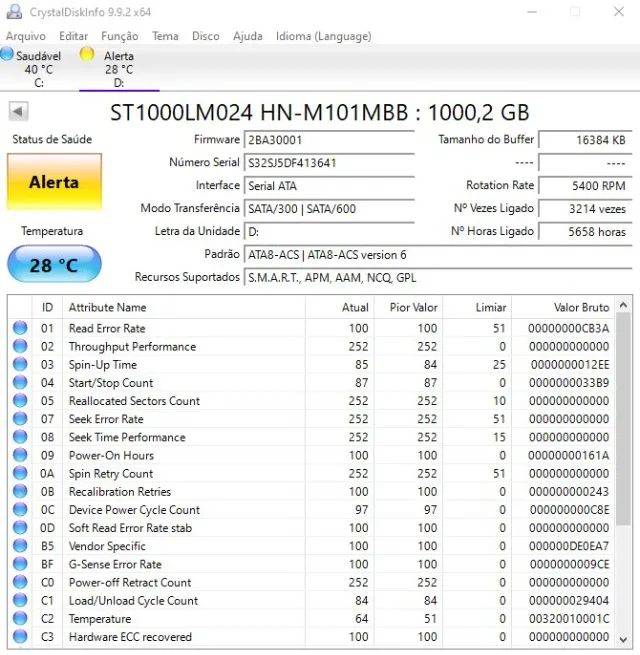Click the status orb for Recalibration Retries
The height and width of the screenshot is (655, 640).
pyautogui.click(x=20, y=491)
